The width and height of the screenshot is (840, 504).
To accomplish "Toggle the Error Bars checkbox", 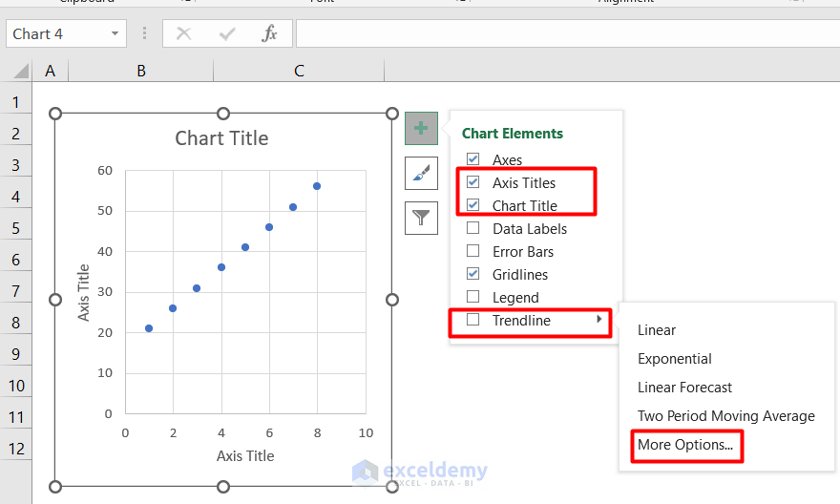I will 472,252.
